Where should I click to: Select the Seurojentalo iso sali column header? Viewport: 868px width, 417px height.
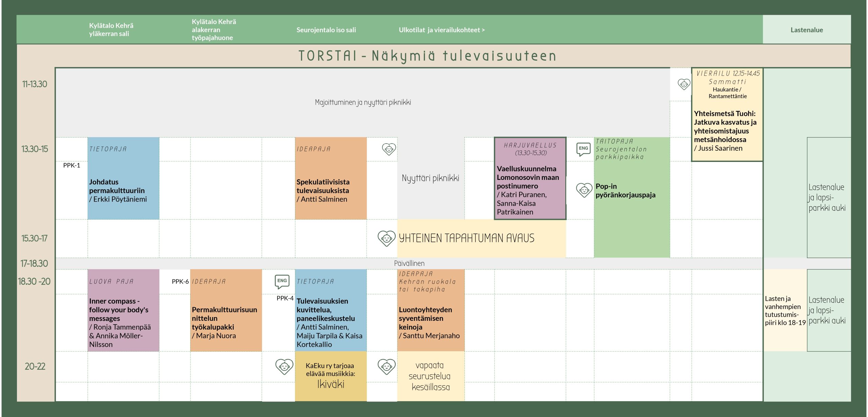point(326,30)
